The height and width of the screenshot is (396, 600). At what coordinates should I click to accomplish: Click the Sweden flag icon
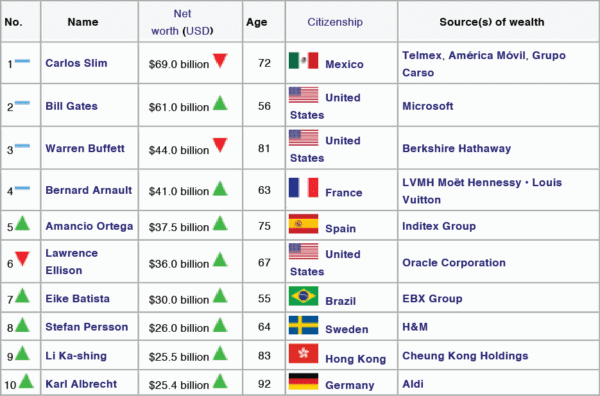(x=303, y=325)
